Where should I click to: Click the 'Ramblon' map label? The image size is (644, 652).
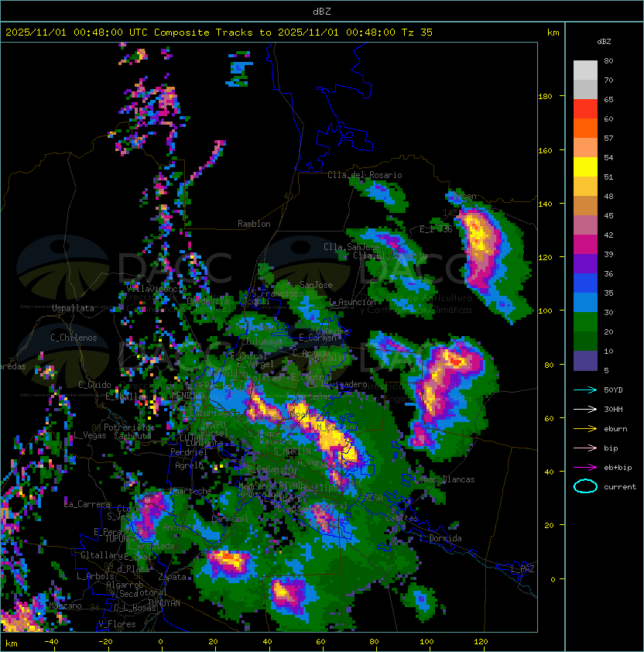click(x=254, y=224)
